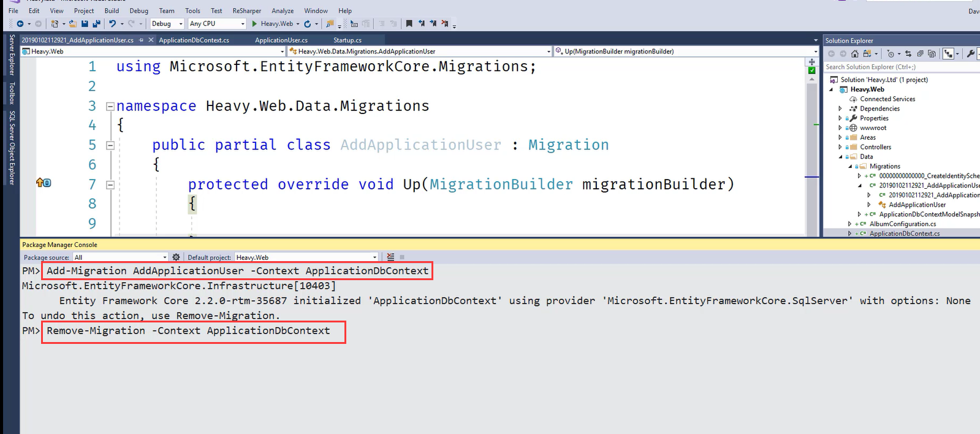Image resolution: width=980 pixels, height=434 pixels.
Task: Switch to the ApplicationUser.cs tab
Action: (281, 40)
